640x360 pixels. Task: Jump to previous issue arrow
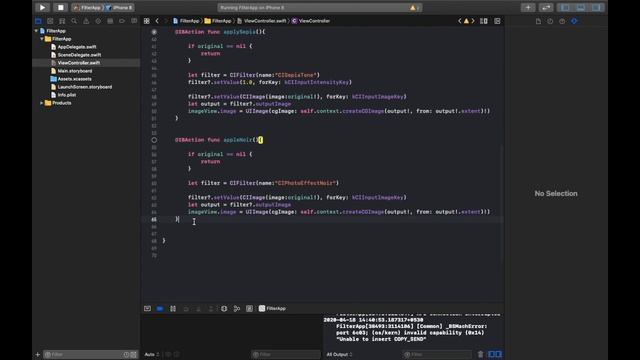pos(460,21)
